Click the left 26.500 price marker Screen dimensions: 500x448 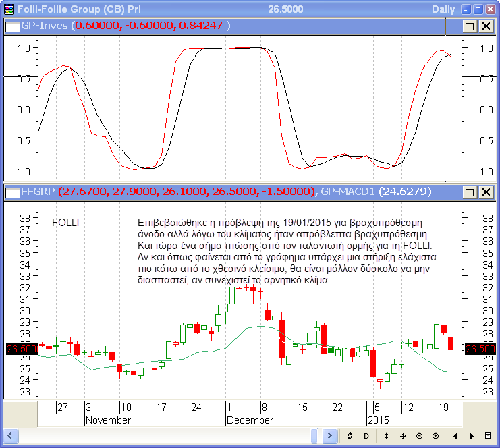tap(22, 349)
